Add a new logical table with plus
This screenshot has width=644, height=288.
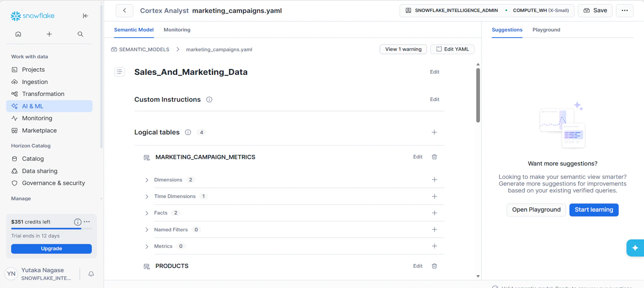(x=434, y=132)
